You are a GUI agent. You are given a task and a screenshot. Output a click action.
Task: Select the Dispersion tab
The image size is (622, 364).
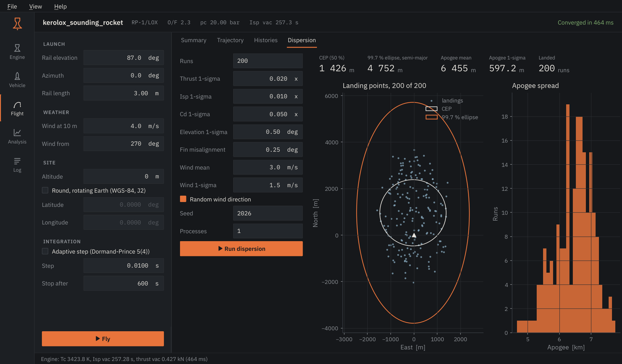[x=302, y=40]
